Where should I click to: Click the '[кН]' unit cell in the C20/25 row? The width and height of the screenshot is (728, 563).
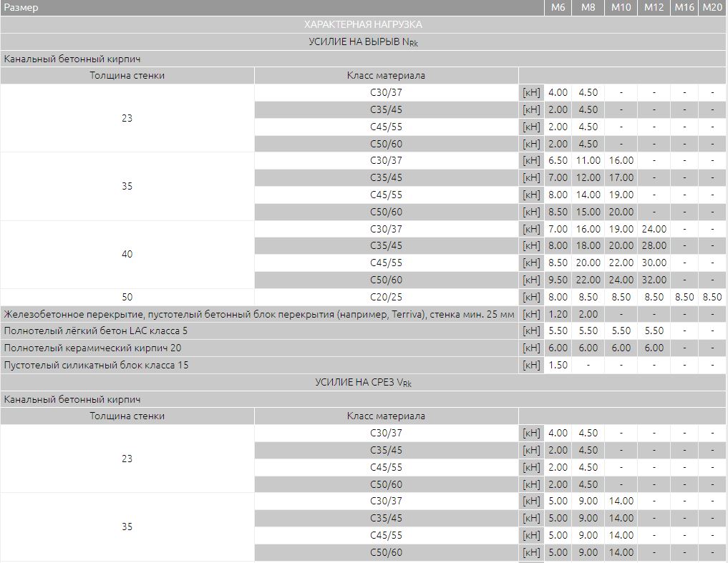[531, 297]
